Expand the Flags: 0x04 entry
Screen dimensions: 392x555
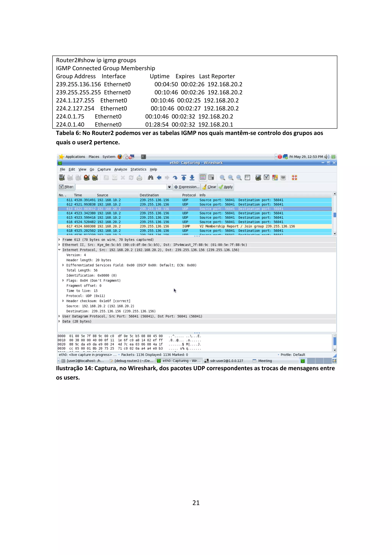coord(63,280)
